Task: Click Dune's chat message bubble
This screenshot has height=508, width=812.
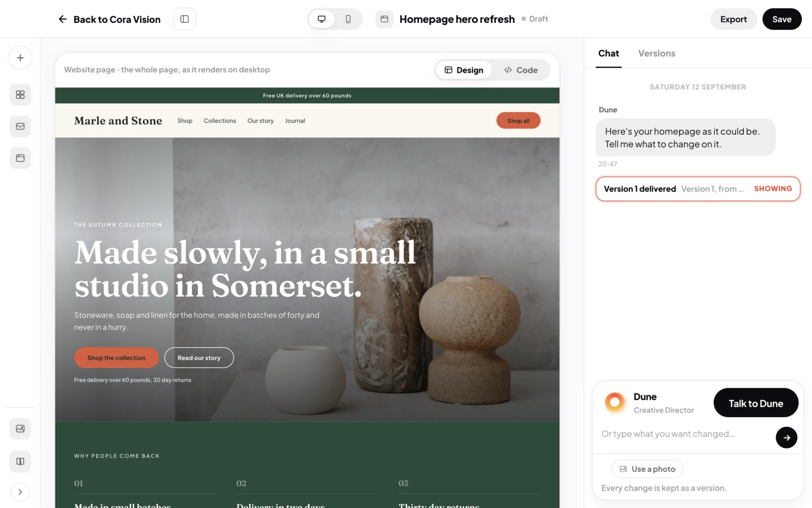Action: (685, 138)
